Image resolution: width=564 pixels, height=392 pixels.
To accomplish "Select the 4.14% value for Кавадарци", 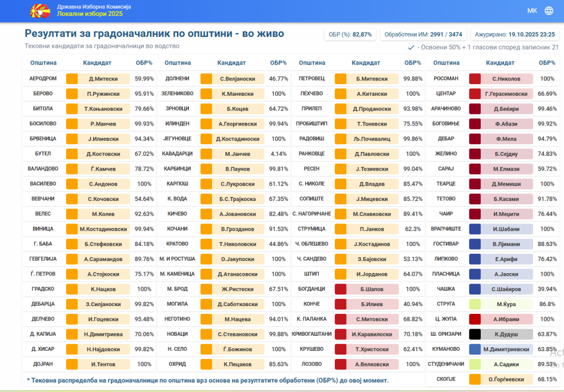I will [x=279, y=154].
